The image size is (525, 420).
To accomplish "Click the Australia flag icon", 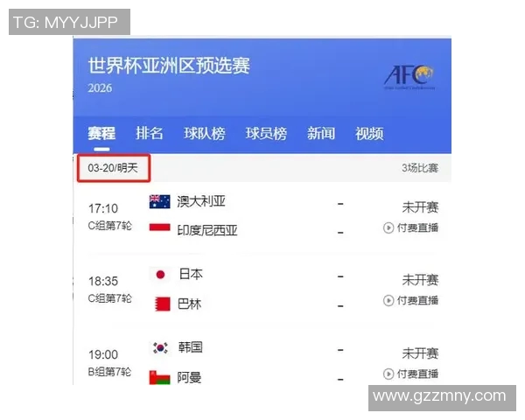I will pyautogui.click(x=159, y=201).
